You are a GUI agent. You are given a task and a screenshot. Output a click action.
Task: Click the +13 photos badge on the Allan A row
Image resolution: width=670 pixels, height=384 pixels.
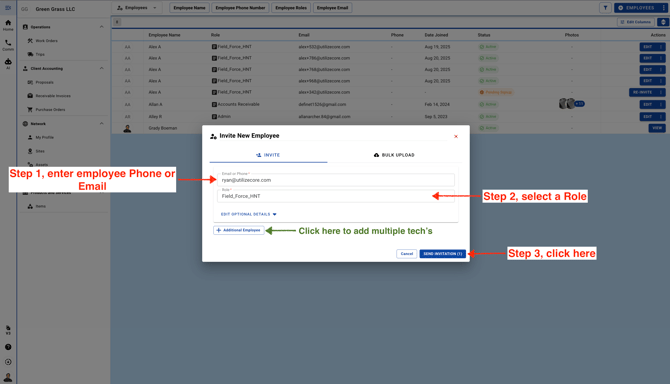[x=579, y=104]
